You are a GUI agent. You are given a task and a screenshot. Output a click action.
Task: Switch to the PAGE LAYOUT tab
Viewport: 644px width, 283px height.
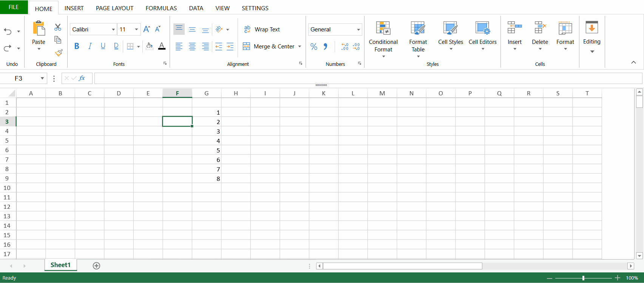click(x=114, y=8)
